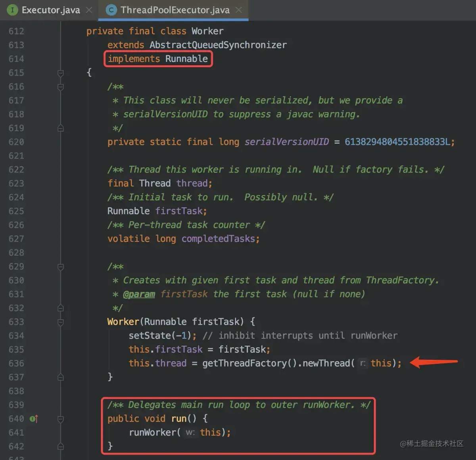The height and width of the screenshot is (460, 476).
Task: Collapse the run() method at line 640
Action: (61, 419)
